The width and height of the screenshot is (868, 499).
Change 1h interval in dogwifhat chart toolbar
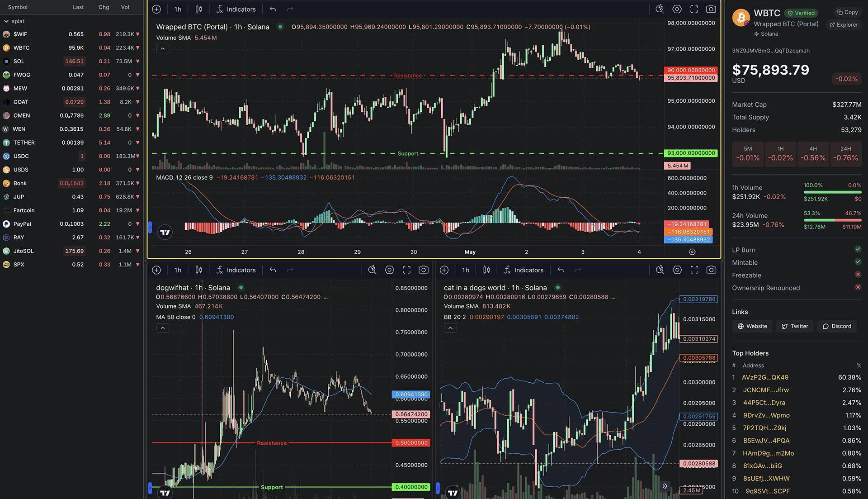pos(178,270)
